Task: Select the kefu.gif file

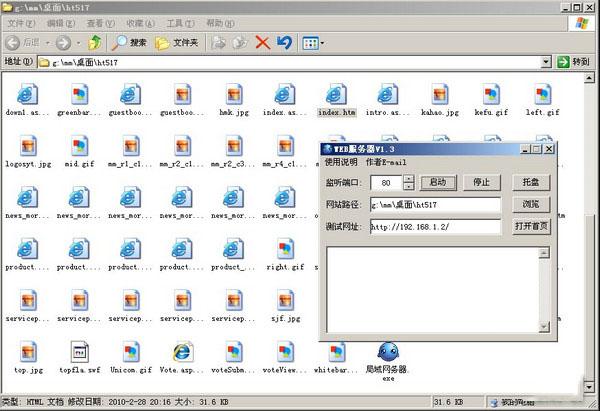Action: point(491,100)
